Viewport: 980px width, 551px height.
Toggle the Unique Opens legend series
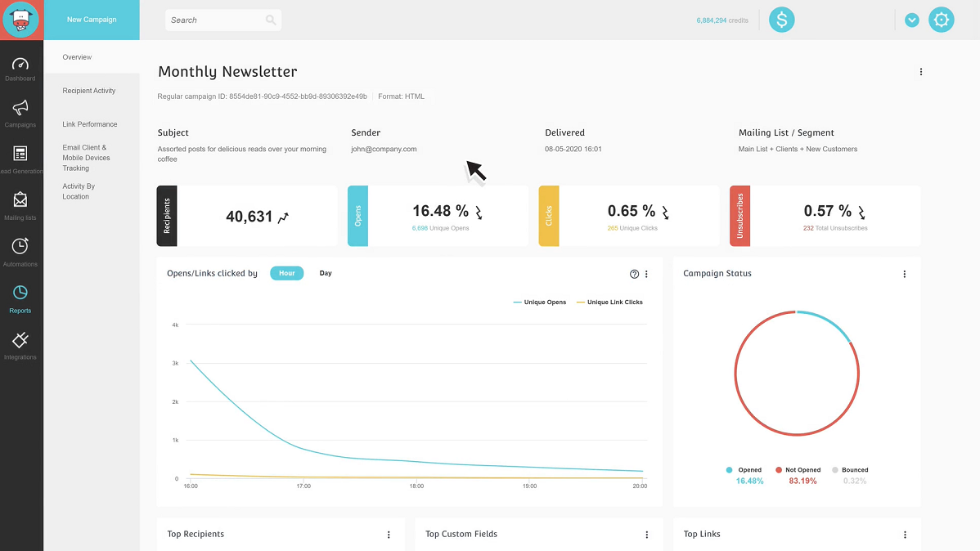tap(539, 302)
